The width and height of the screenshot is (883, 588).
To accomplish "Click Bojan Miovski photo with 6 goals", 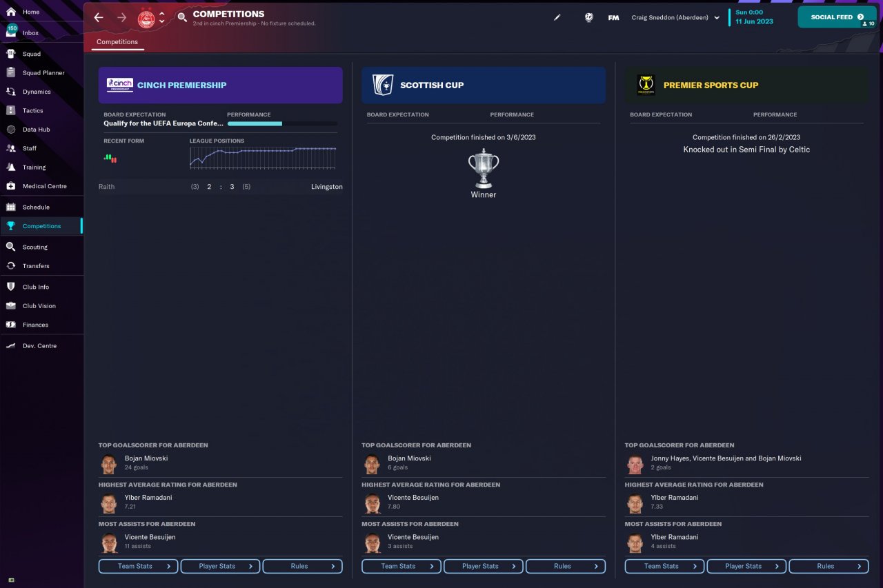I will pos(372,464).
